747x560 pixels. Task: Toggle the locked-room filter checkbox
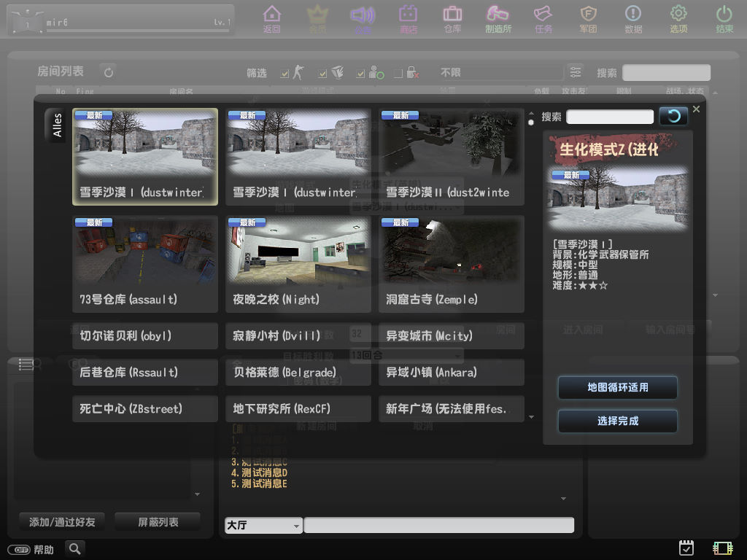pyautogui.click(x=398, y=74)
